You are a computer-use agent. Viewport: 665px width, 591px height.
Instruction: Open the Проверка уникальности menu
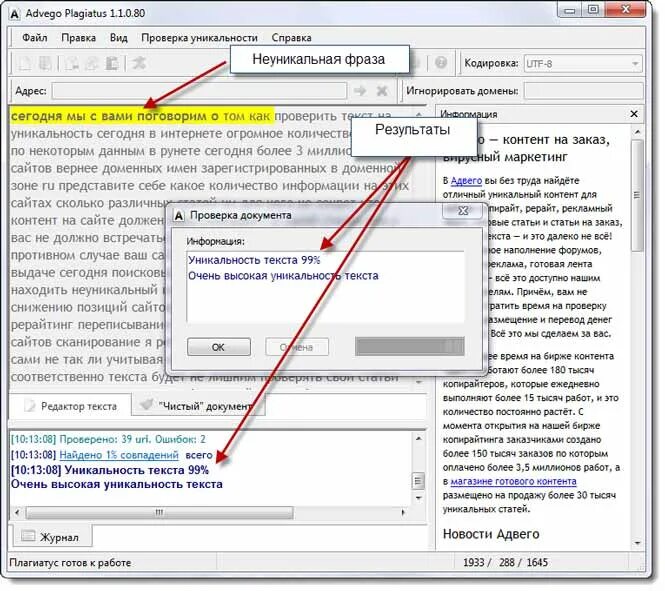pos(199,38)
